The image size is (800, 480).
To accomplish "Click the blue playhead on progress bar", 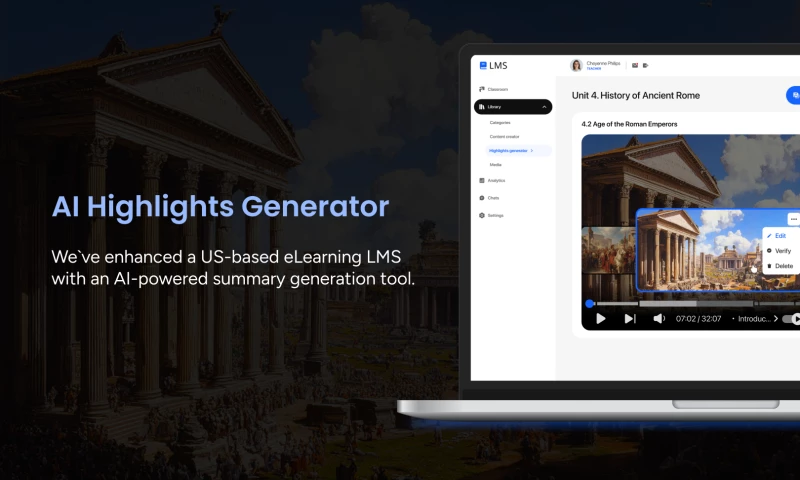I will click(x=590, y=304).
